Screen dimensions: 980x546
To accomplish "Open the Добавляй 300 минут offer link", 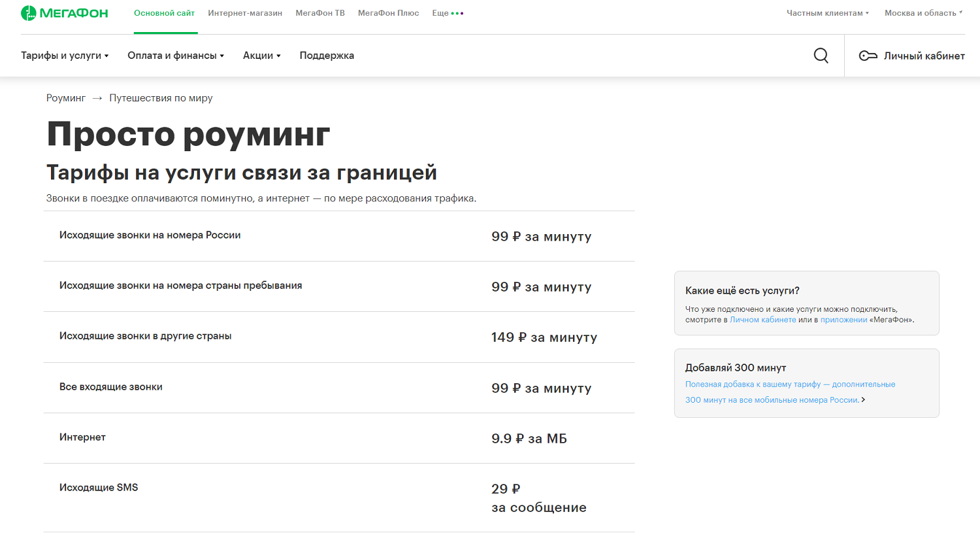I will pos(791,392).
